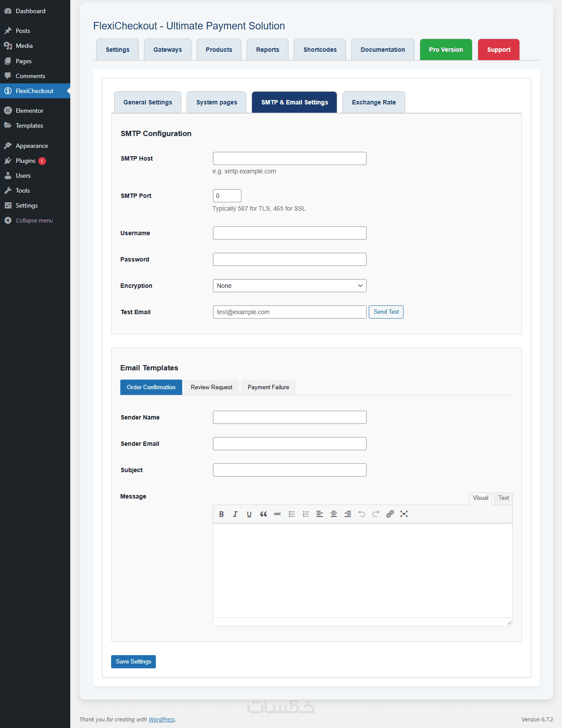This screenshot has width=562, height=728.
Task: Open FlexiCheckout in the sidebar
Action: pos(35,91)
